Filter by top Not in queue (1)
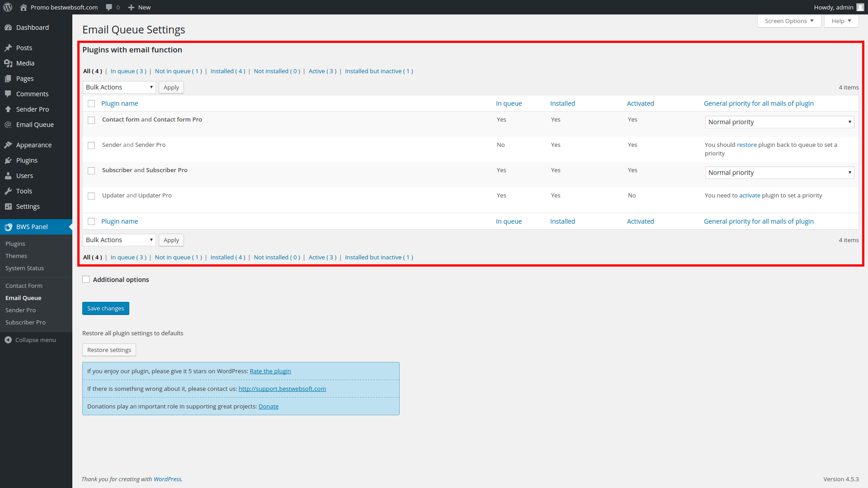868x488 pixels. (179, 71)
